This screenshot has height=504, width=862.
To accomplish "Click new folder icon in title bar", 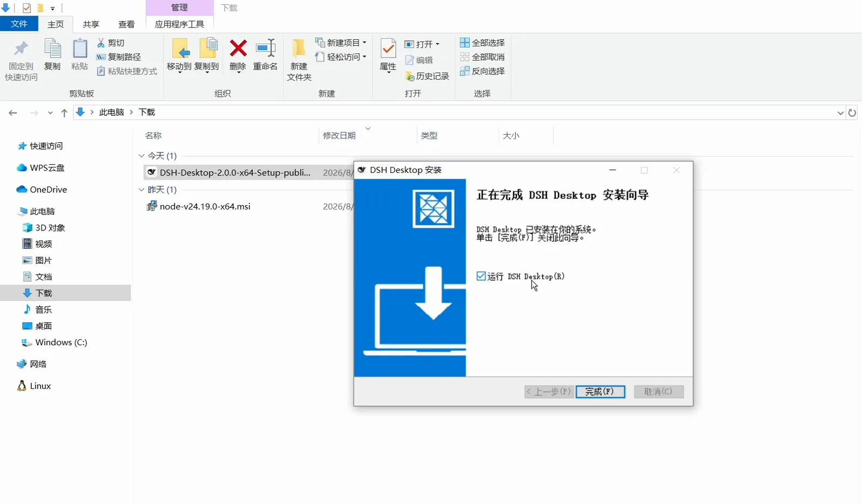I will coord(40,8).
